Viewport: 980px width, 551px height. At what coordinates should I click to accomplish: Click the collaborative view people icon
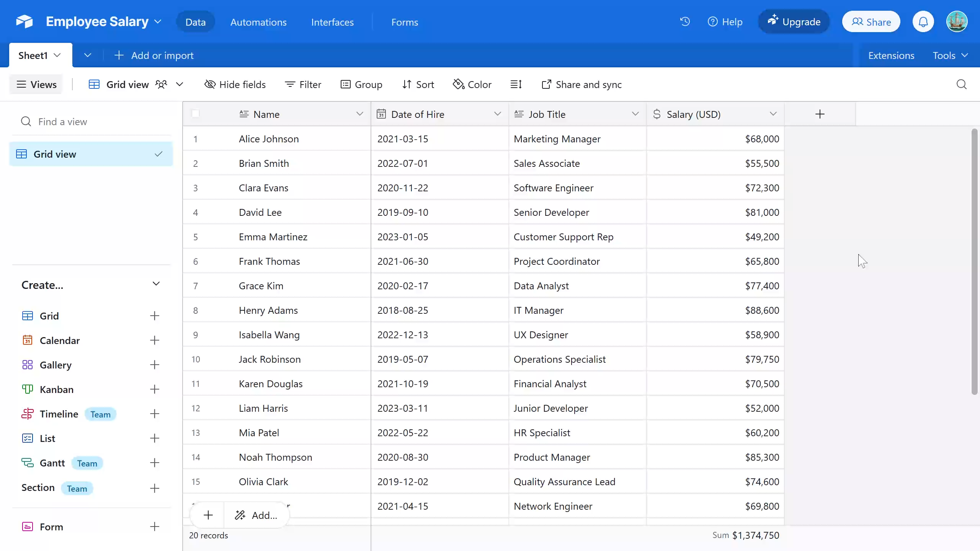point(161,85)
